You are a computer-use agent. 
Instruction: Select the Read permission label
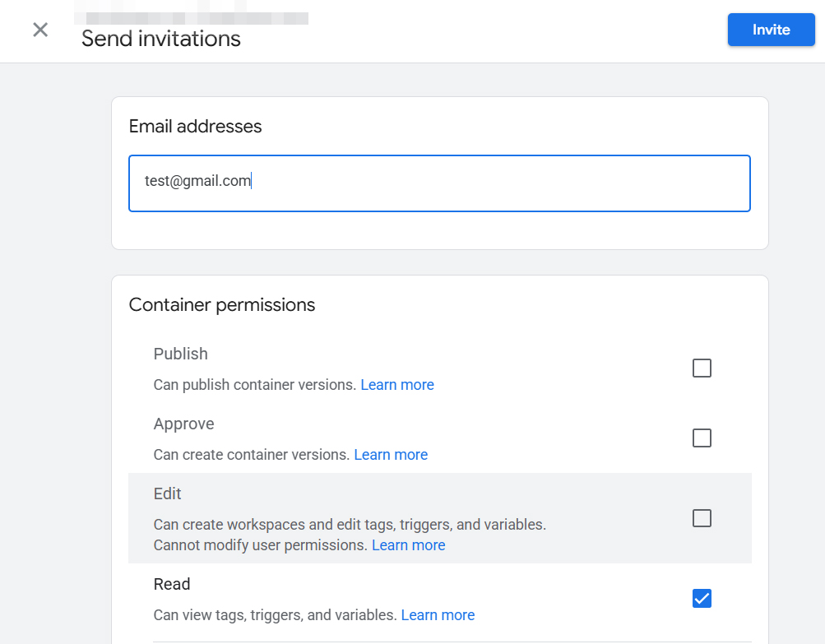172,584
